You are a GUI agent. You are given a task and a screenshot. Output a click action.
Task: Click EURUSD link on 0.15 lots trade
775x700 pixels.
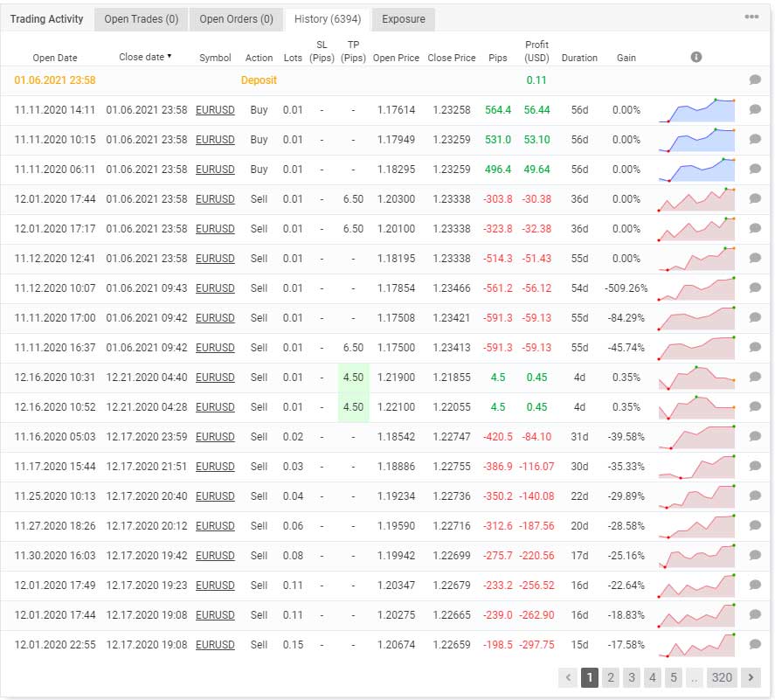(x=215, y=645)
